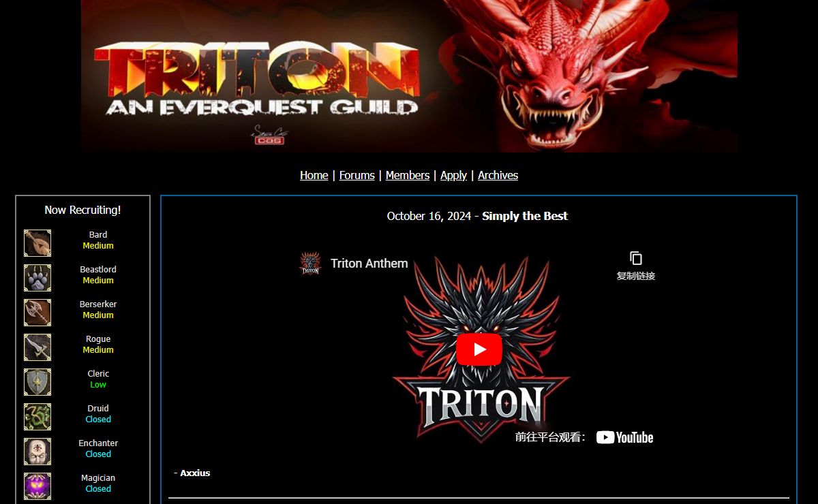Image resolution: width=818 pixels, height=504 pixels.
Task: Click the Beastlord class name text
Action: [x=98, y=269]
